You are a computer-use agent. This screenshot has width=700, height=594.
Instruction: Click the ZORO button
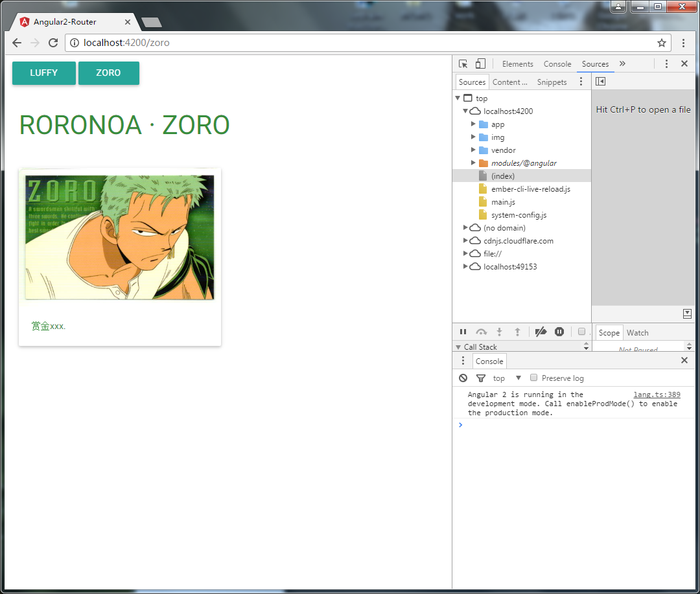pos(108,73)
